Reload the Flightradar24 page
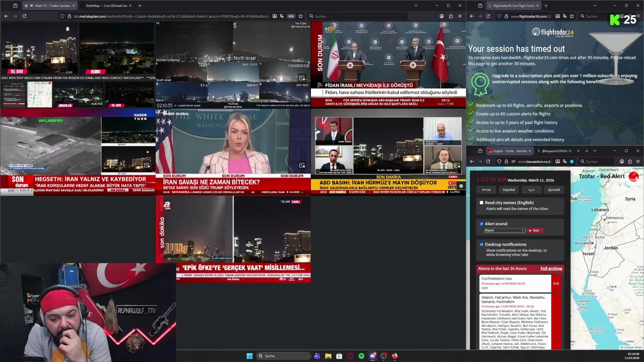Screen dimensions: 644x362 (488, 16)
